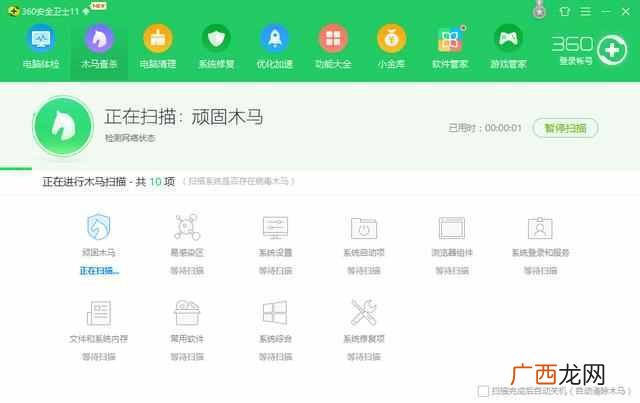Viewport: 640px width, 403px height.
Task: Open the 优化加速 rocket icon
Action: (x=275, y=38)
